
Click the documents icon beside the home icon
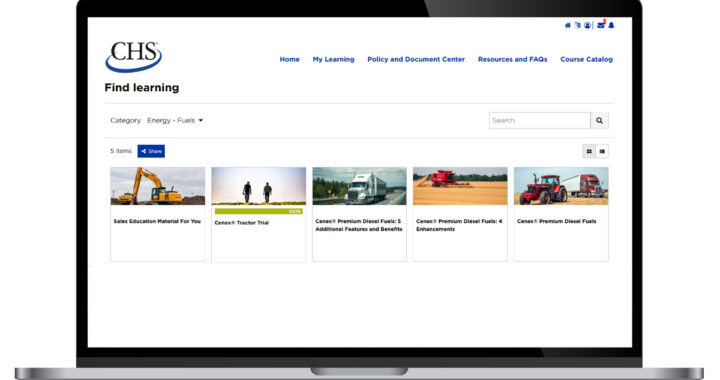pyautogui.click(x=578, y=25)
